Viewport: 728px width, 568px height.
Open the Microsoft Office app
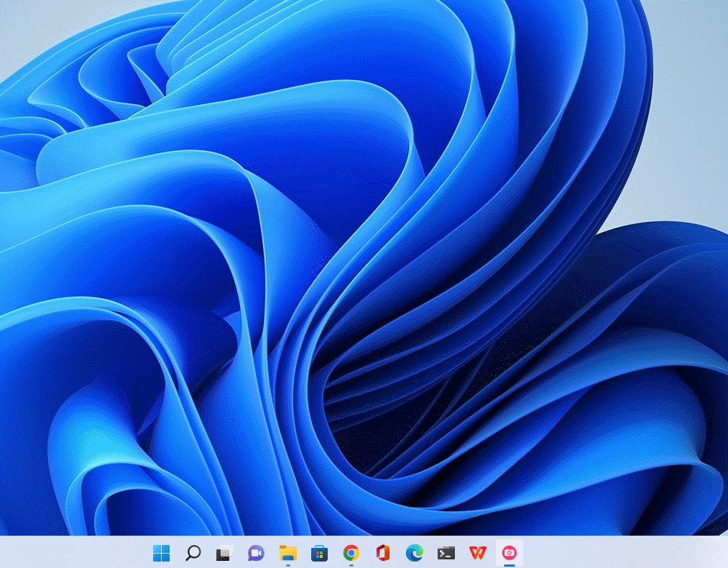(382, 553)
